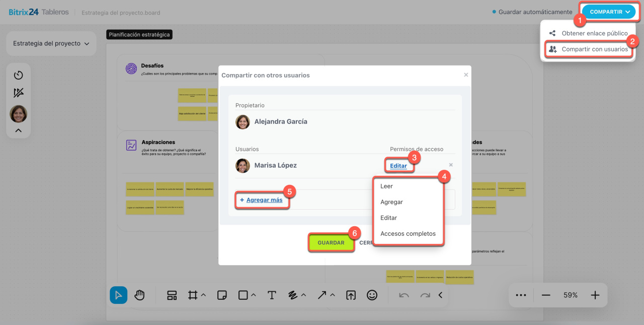Open the templates layout tool
644x325 pixels.
[x=172, y=295]
